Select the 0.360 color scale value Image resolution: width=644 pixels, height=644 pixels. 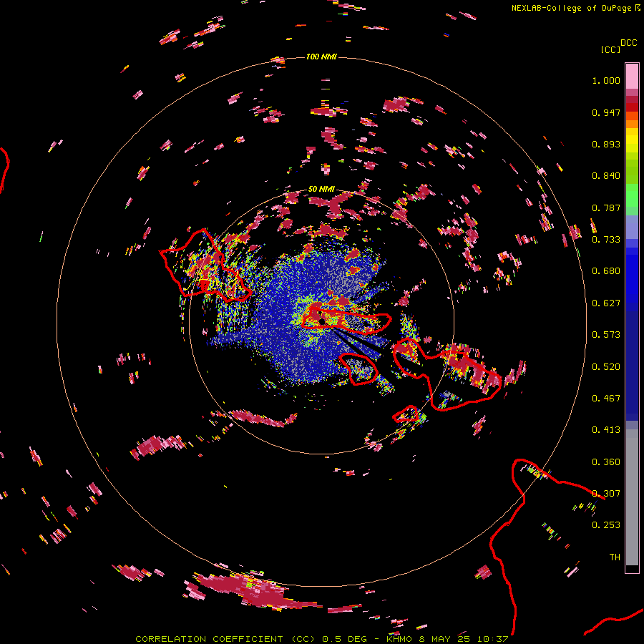[x=606, y=462]
